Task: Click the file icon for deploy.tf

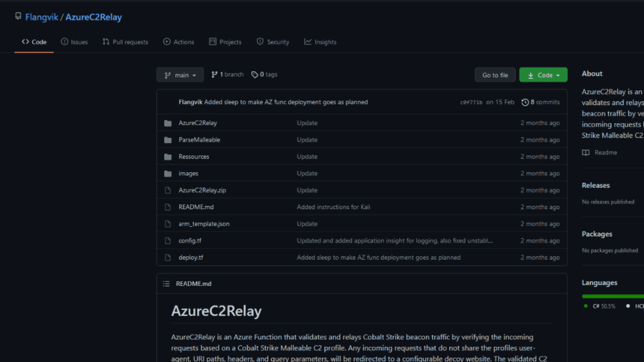Action: click(x=167, y=257)
